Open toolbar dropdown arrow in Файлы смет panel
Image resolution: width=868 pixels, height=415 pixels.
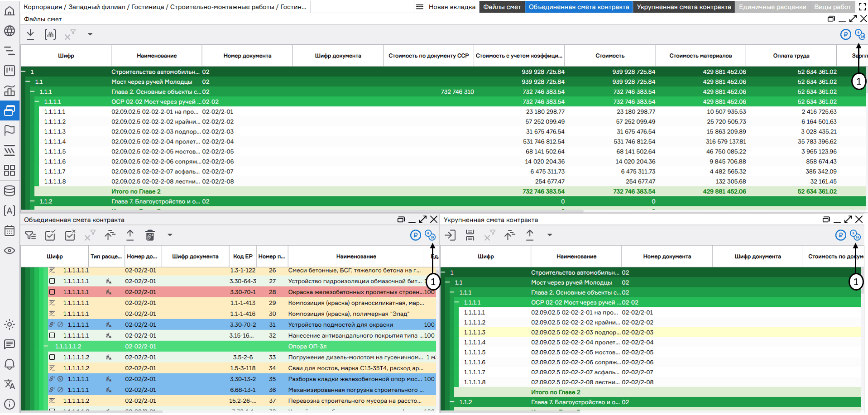(90, 34)
